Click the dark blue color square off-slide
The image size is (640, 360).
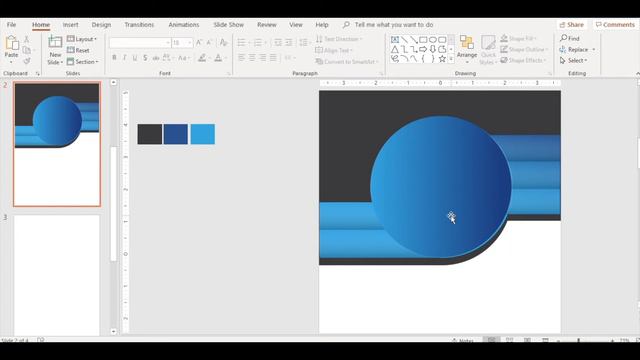176,134
